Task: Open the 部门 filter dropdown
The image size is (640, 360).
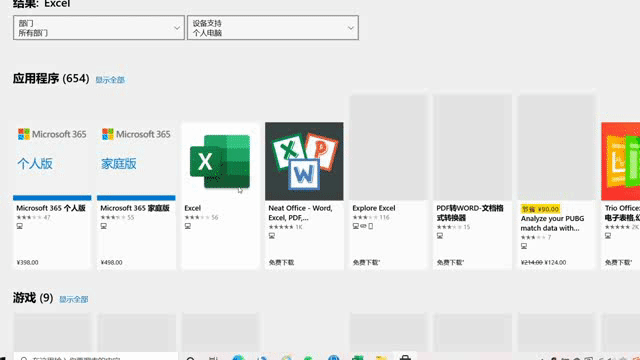Action: tap(98, 28)
